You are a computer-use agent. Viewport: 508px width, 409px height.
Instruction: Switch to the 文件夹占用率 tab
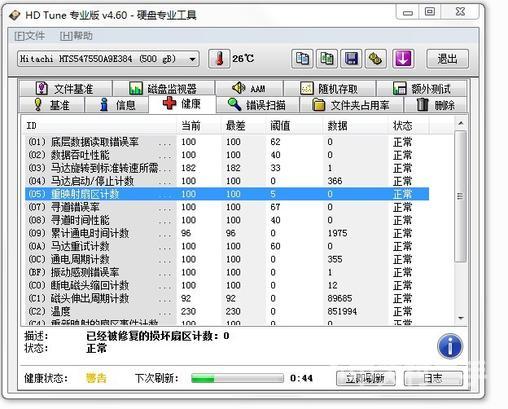click(351, 105)
